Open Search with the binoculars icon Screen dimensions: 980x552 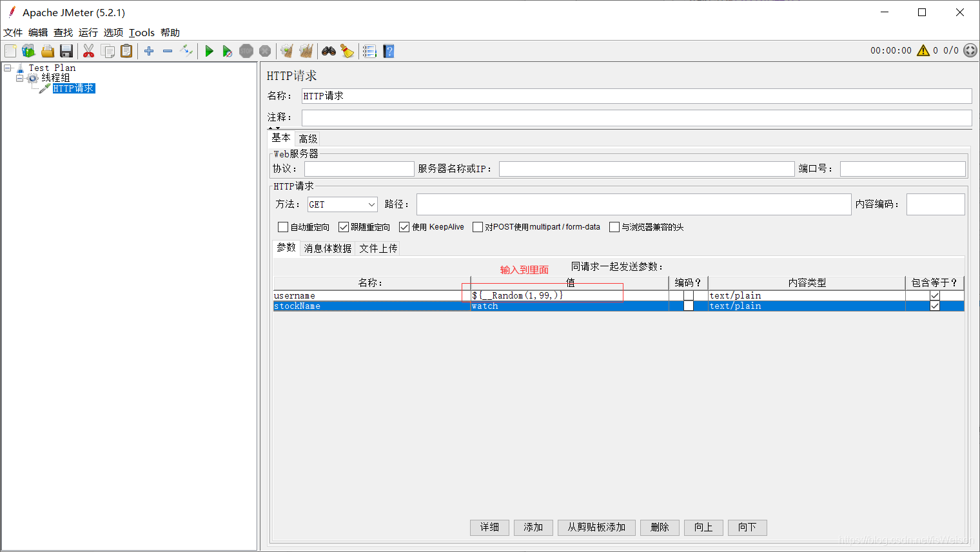(329, 51)
